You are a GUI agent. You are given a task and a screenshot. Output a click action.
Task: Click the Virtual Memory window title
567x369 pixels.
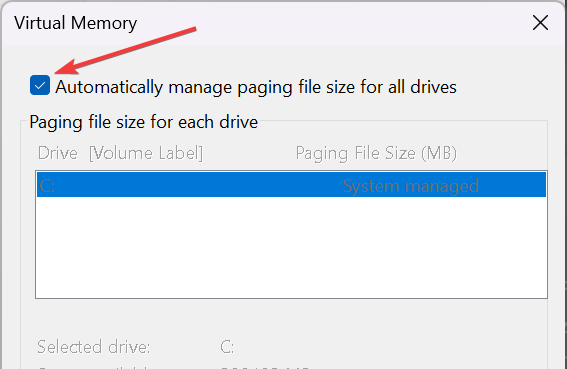click(76, 24)
